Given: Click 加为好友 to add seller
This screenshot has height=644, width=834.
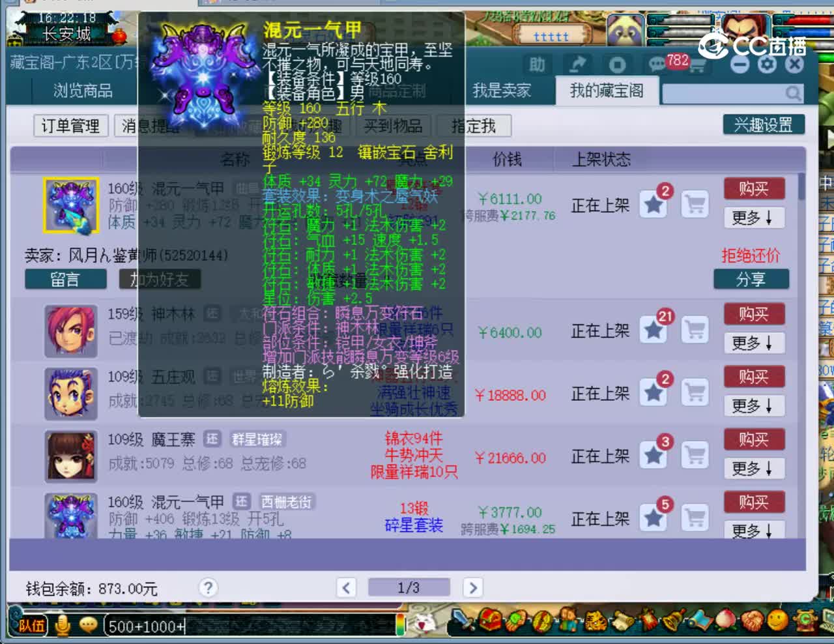Looking at the screenshot, I should tap(160, 280).
